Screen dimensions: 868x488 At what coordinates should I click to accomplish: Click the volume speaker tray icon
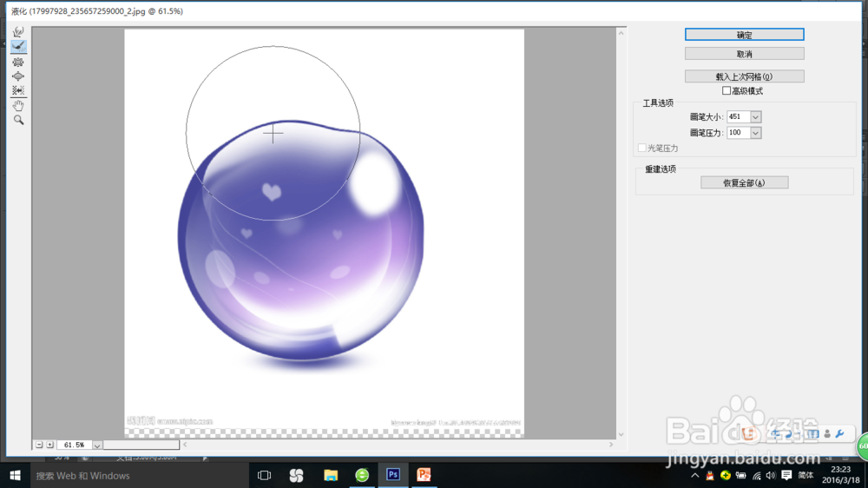(x=771, y=475)
